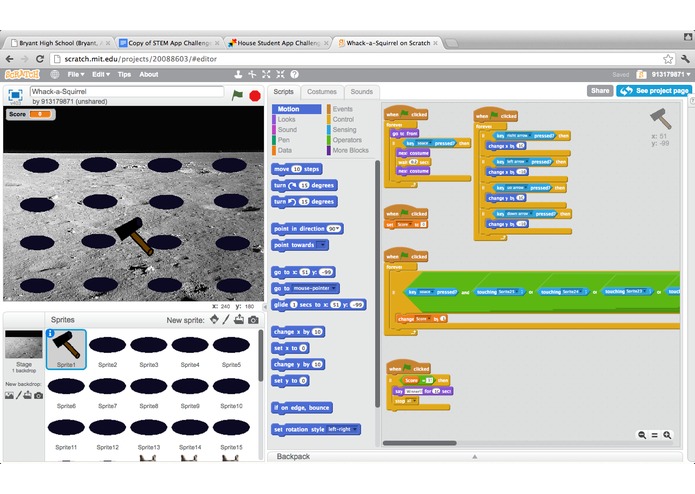Click the Share button
Viewport: 695px width, 494px height.
(600, 90)
